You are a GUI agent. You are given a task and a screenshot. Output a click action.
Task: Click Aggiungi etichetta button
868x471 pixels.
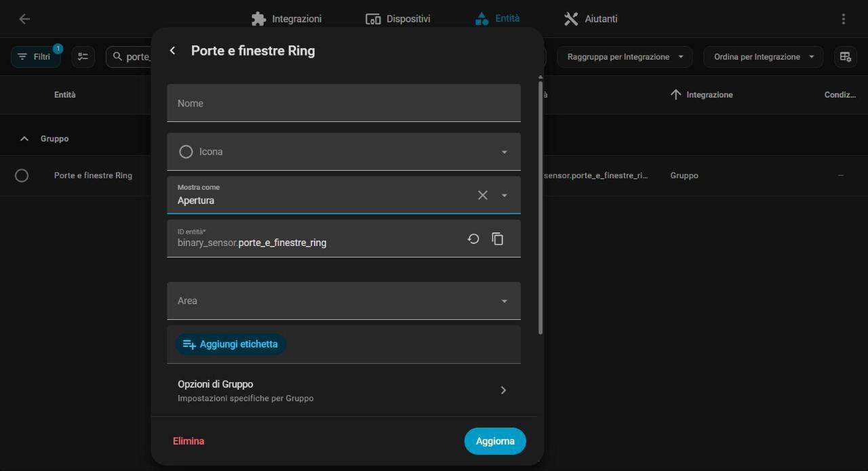tap(231, 344)
